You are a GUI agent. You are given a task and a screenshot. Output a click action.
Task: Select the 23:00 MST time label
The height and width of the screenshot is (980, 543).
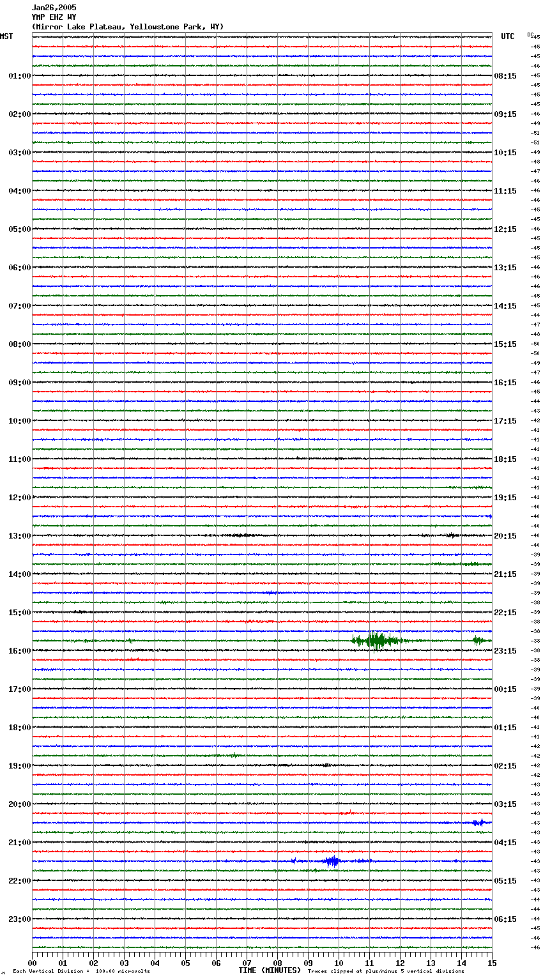click(20, 919)
